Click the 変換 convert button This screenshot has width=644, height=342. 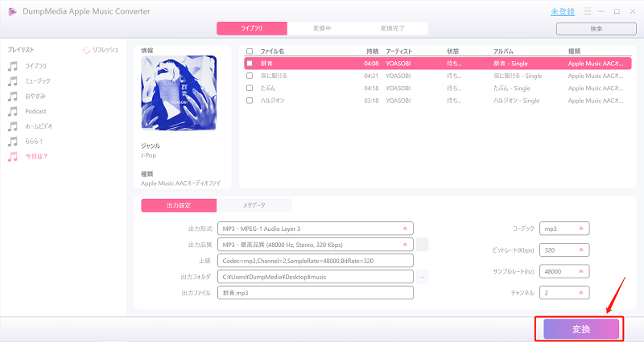click(x=581, y=329)
